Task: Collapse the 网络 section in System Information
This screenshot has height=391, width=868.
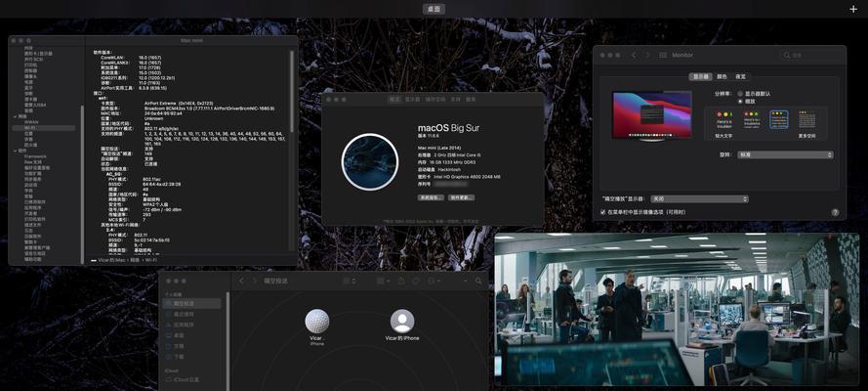Action: 15,116
